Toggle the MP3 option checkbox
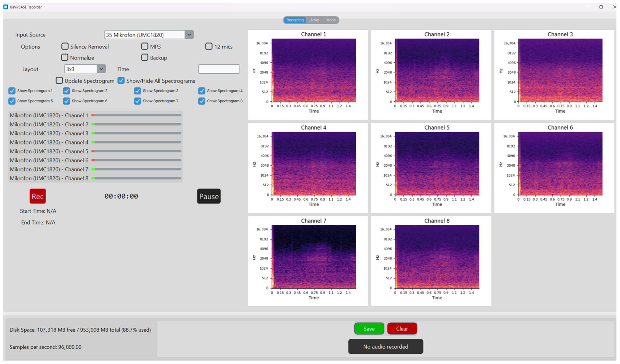The image size is (620, 364). [x=145, y=46]
